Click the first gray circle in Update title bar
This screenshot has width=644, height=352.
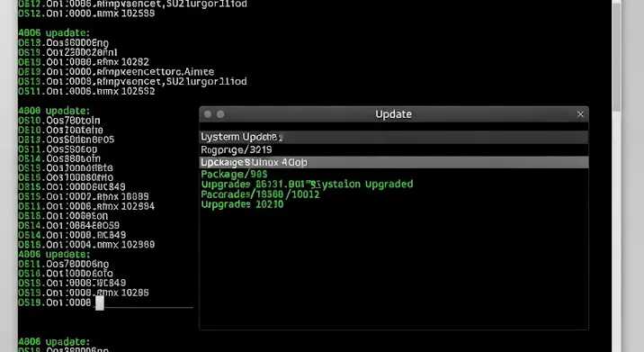pyautogui.click(x=208, y=114)
